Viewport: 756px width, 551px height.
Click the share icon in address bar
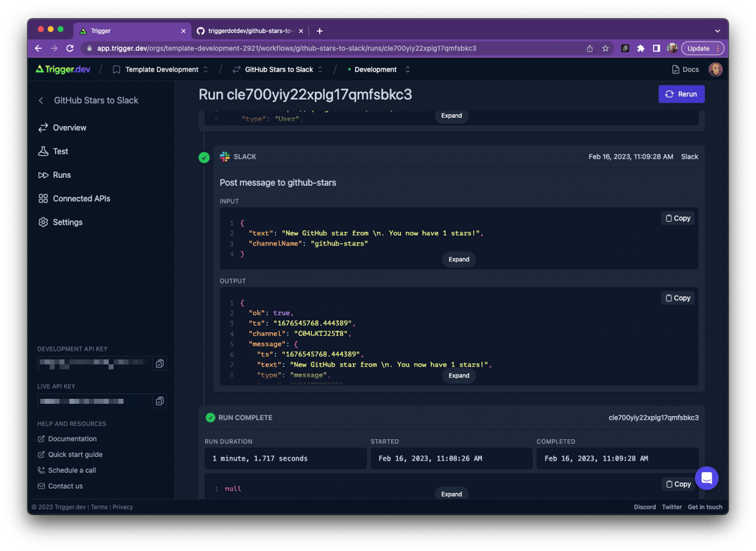tap(590, 48)
